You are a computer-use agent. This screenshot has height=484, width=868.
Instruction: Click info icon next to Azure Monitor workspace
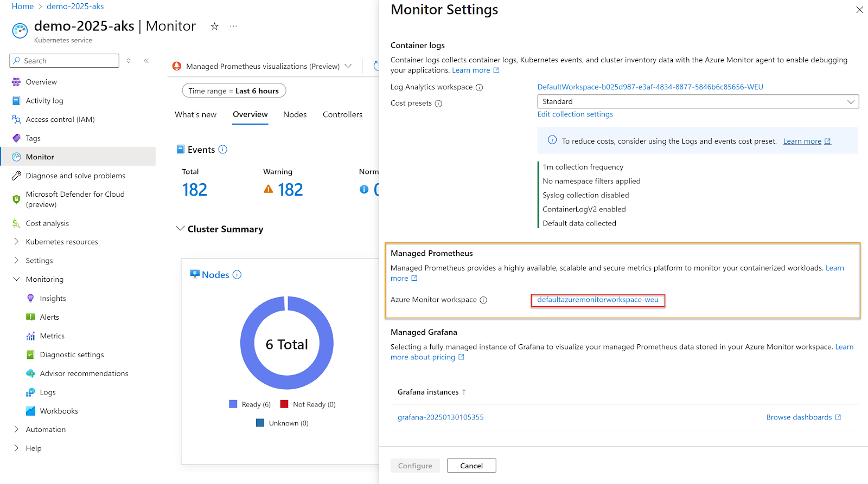(483, 300)
